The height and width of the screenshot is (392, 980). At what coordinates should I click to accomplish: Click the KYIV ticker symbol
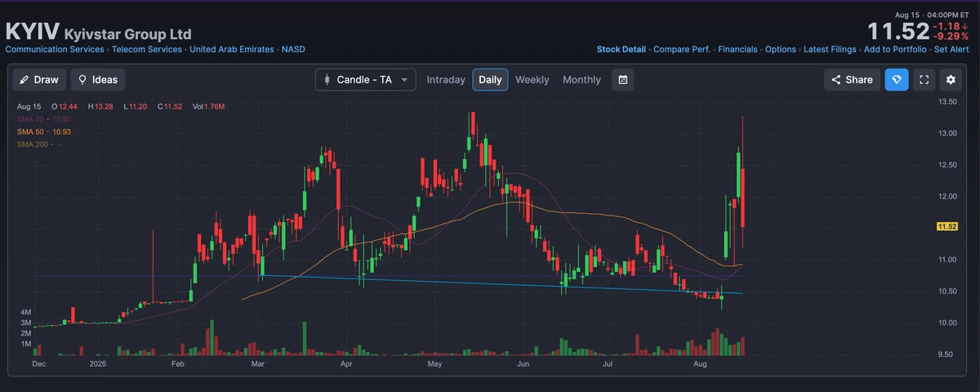[31, 32]
